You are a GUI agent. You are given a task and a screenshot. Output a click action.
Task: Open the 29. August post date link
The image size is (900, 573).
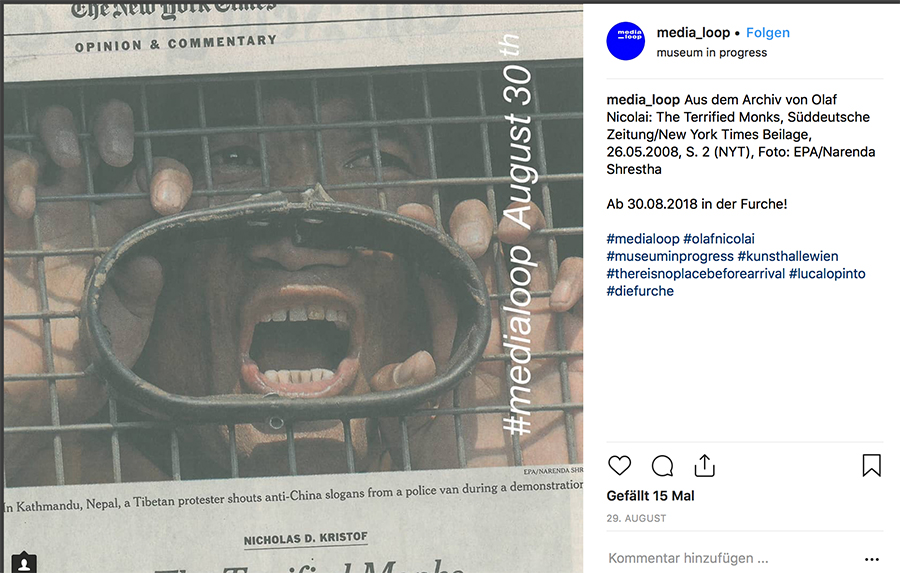(x=636, y=518)
